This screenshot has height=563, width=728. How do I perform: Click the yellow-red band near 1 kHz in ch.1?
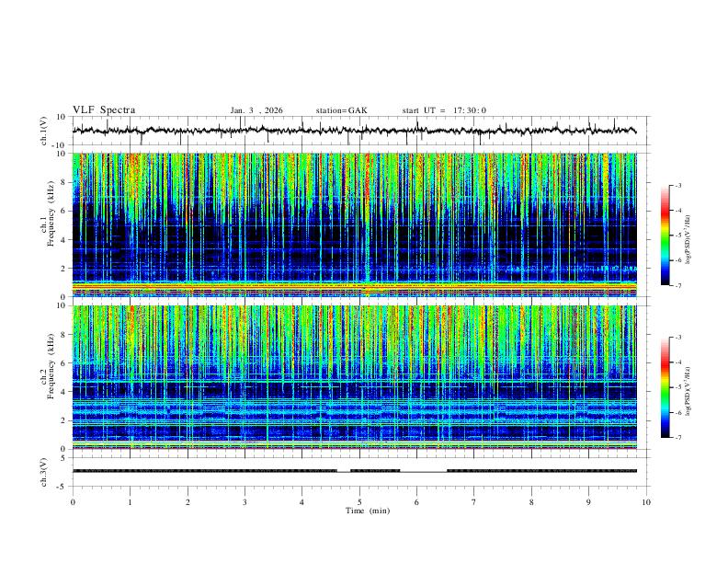[x=354, y=285]
